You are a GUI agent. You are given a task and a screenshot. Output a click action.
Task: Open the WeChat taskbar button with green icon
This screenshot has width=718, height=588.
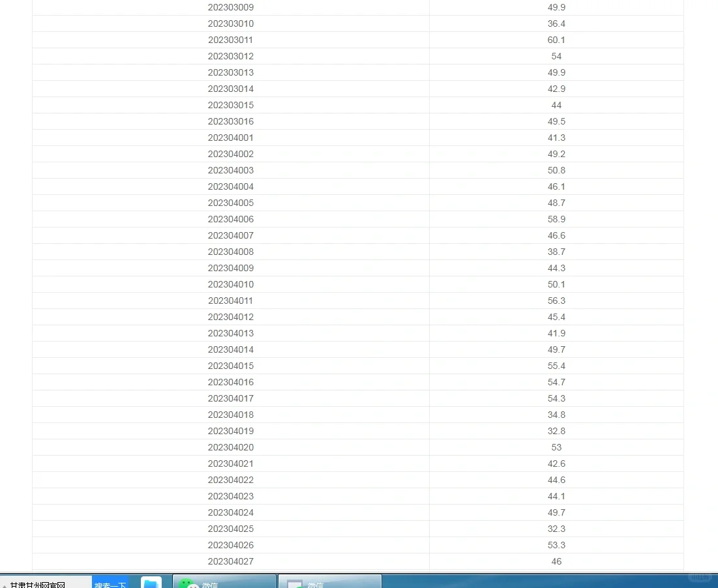224,581
